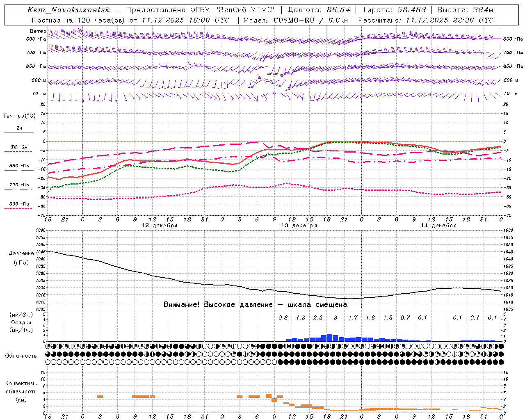Click the precipitation value 3 above tallest bar
The height and width of the screenshot is (420, 525).
tap(336, 317)
